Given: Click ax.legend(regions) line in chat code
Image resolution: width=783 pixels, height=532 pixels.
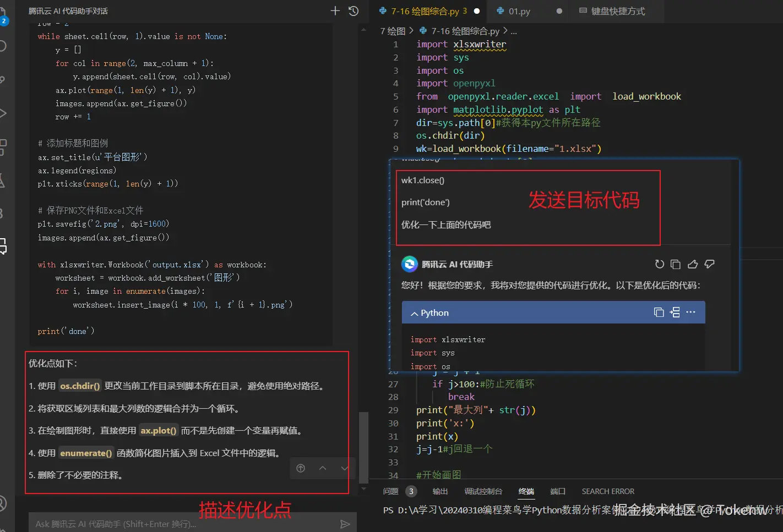Looking at the screenshot, I should [77, 171].
